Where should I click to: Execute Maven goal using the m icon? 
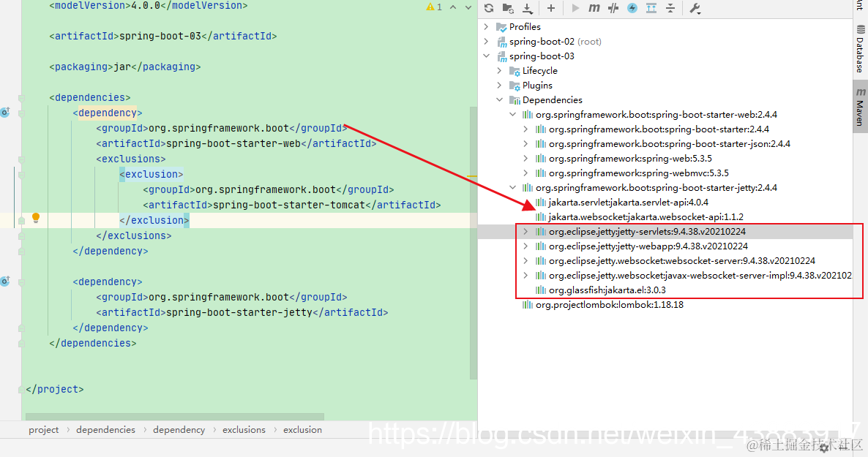tap(594, 8)
